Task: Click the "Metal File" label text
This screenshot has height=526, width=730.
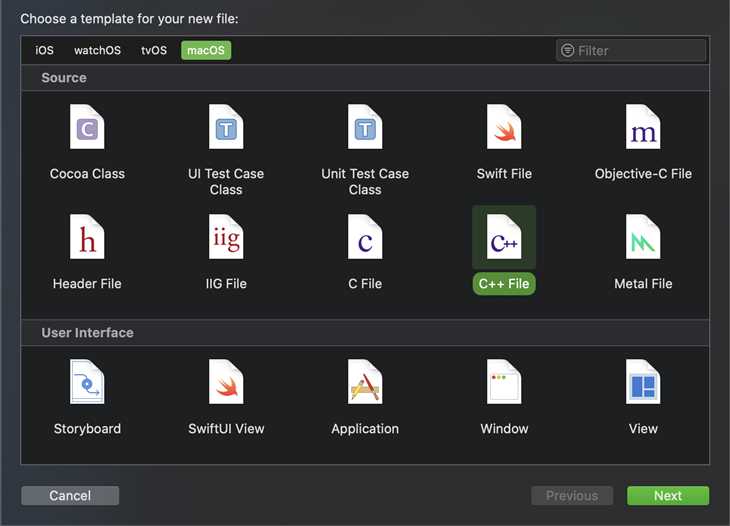Action: coord(643,284)
